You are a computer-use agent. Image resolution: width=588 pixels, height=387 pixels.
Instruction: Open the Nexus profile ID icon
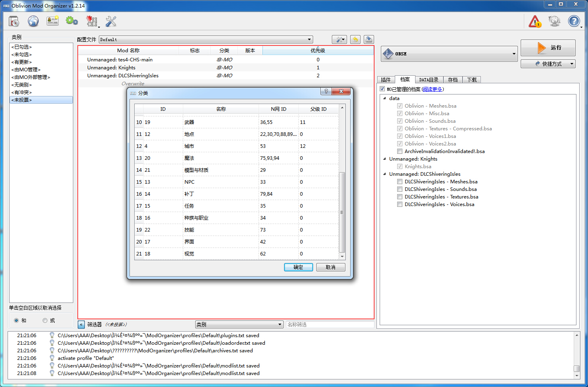[52, 21]
